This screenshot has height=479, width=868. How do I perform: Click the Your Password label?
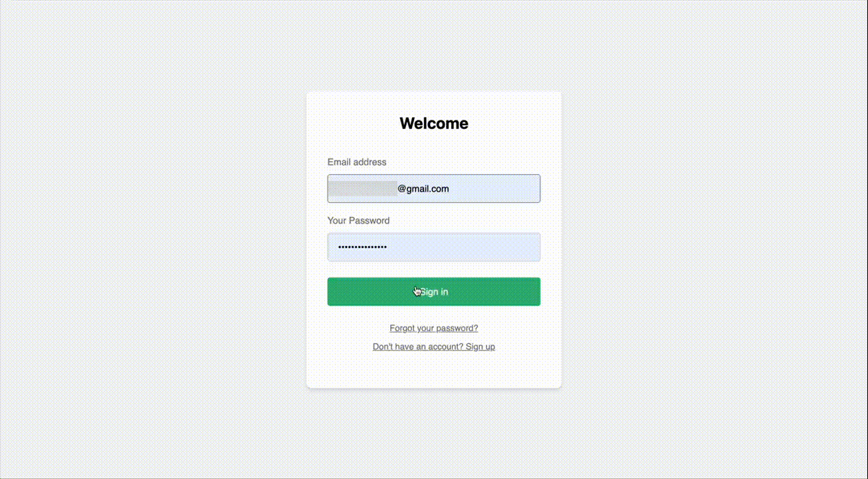[358, 221]
